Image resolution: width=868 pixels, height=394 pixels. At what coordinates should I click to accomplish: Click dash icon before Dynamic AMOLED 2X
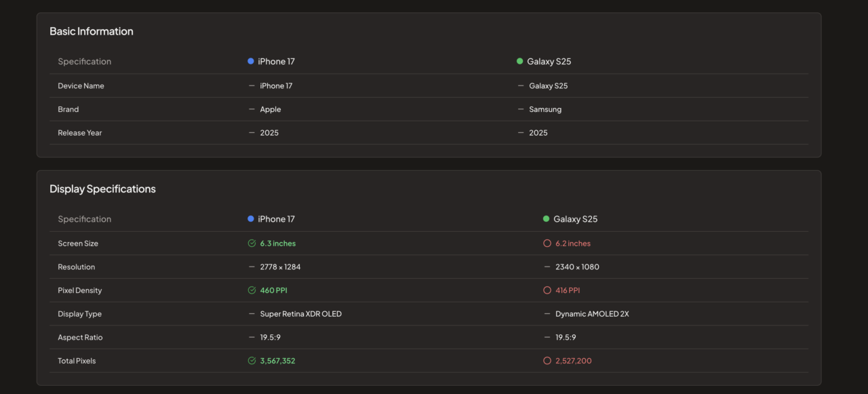click(x=547, y=314)
